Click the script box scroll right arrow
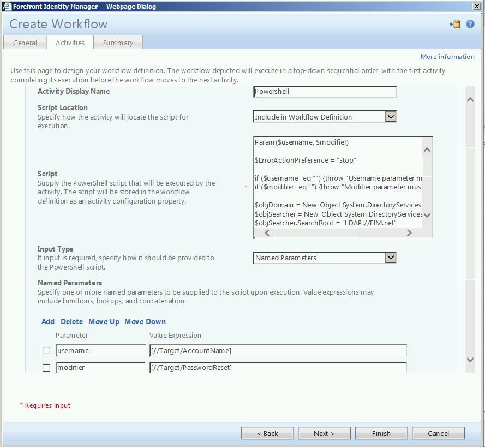This screenshot has height=448, width=485. coord(409,232)
